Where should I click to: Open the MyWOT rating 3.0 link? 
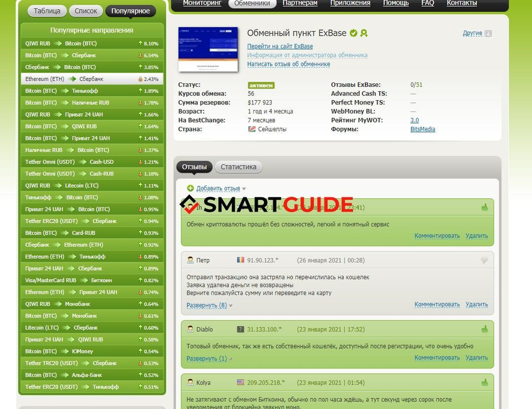(x=414, y=120)
